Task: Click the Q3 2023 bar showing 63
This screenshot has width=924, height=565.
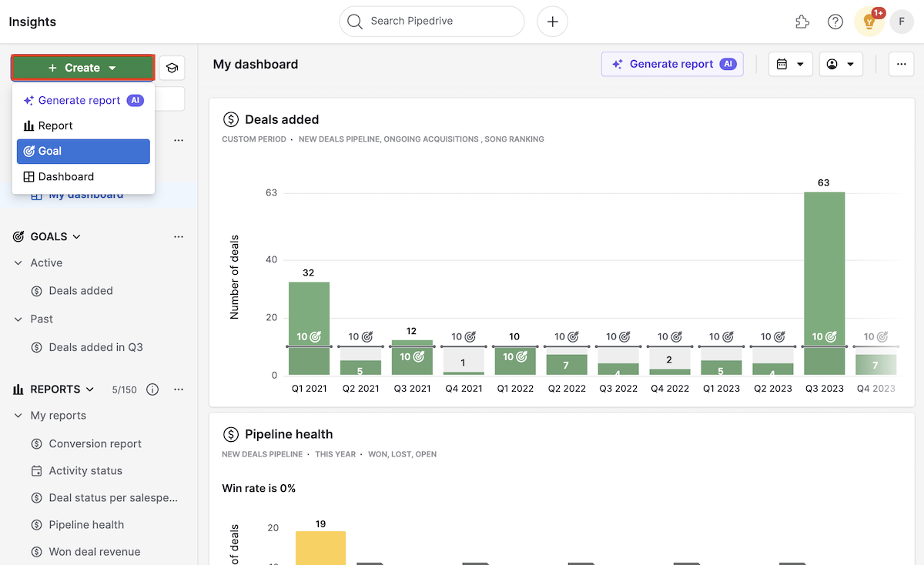Action: [824, 283]
